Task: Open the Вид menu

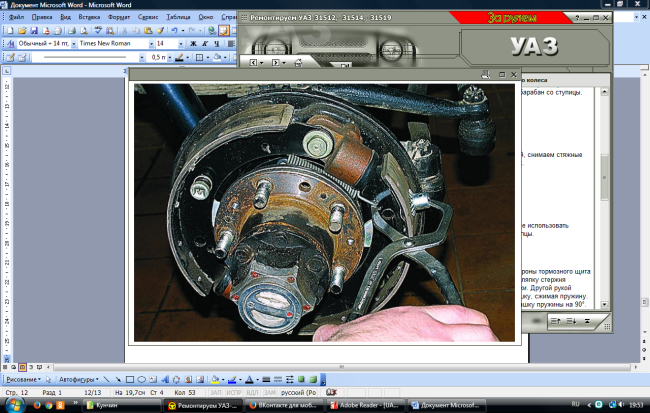Action: 65,17
